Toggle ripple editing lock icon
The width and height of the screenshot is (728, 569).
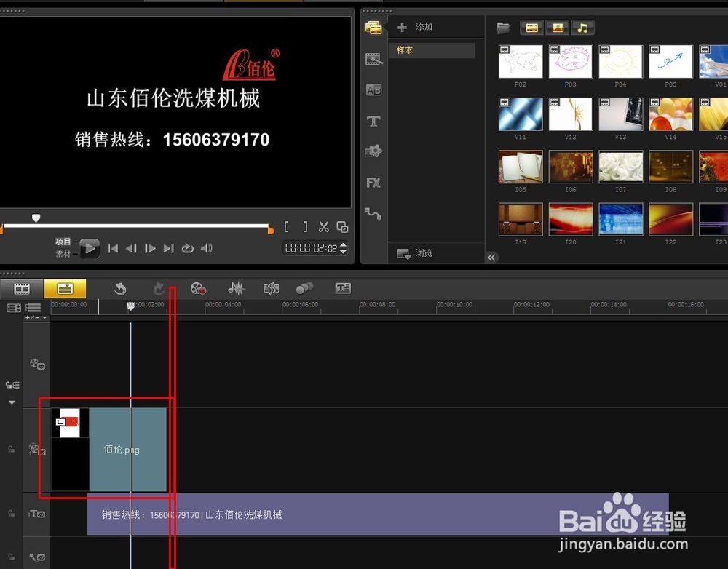[12, 385]
